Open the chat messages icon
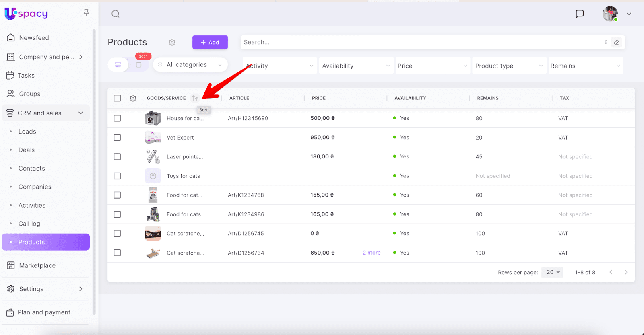This screenshot has width=644, height=335. 580,14
